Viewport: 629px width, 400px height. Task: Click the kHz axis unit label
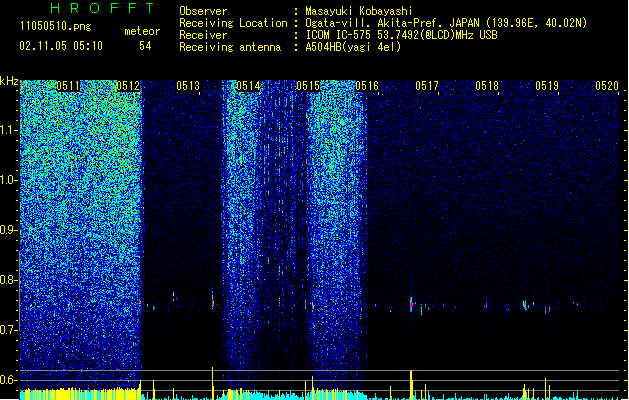pos(9,81)
